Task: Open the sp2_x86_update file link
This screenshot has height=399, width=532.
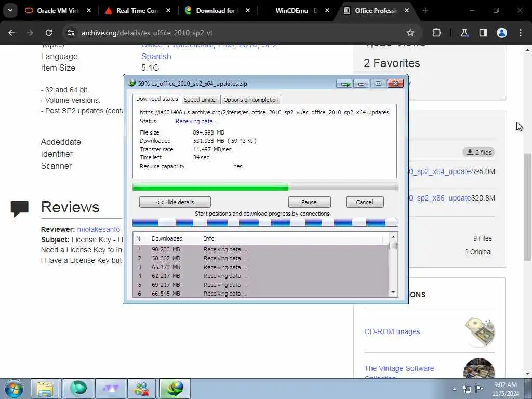Action: (x=440, y=198)
